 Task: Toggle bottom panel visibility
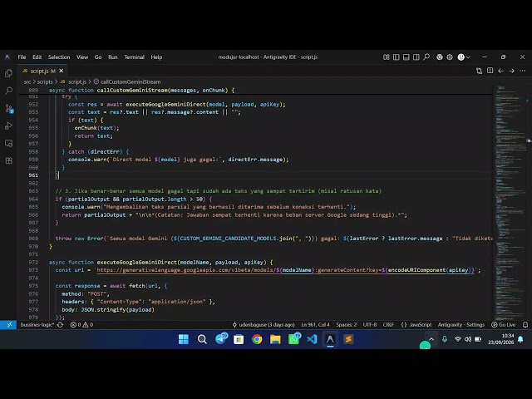point(406,57)
